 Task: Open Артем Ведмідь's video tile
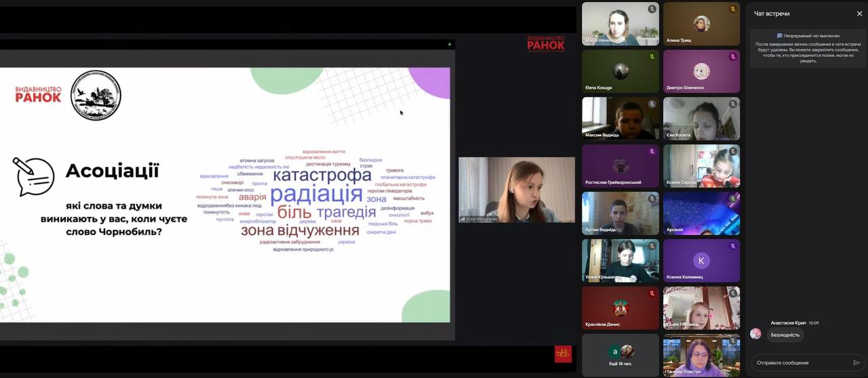tap(620, 213)
